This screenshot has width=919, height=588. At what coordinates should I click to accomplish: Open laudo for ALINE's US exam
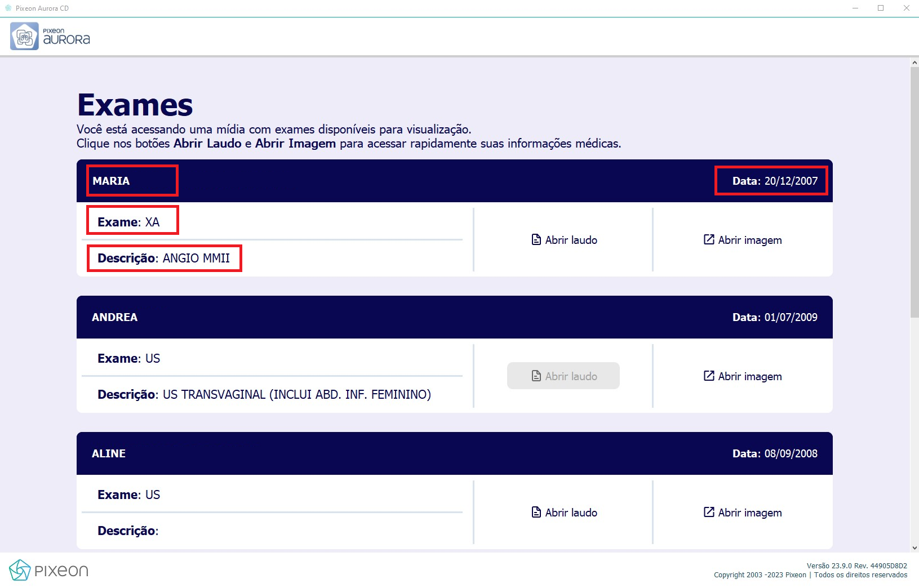[563, 513]
